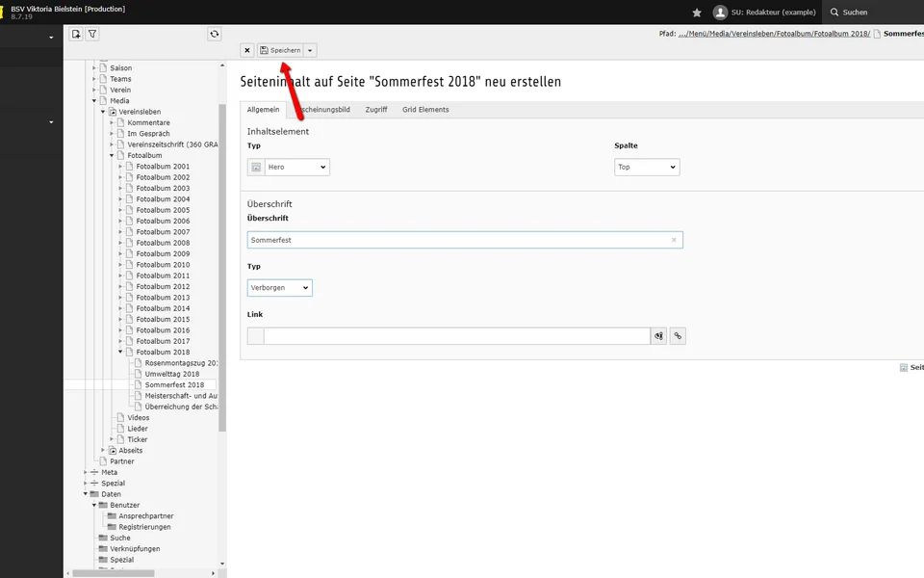Open the page tree filter

click(92, 34)
